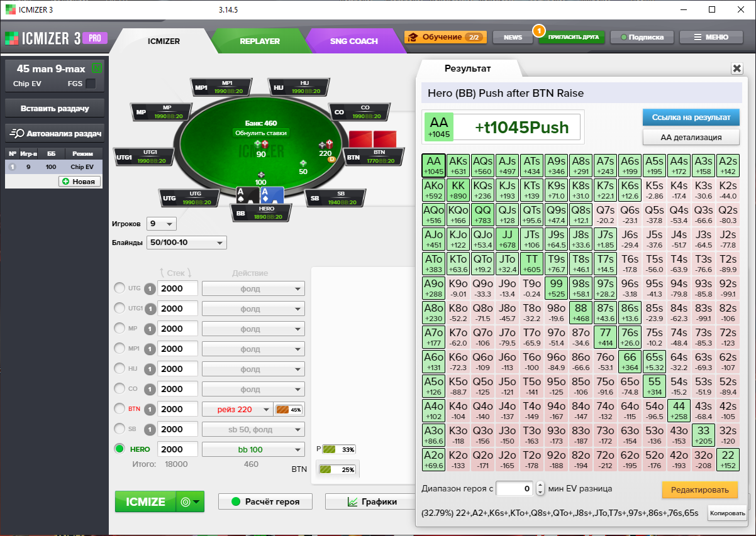This screenshot has height=536, width=756.
Task: Run the green ICMIZE calculation
Action: [x=146, y=502]
